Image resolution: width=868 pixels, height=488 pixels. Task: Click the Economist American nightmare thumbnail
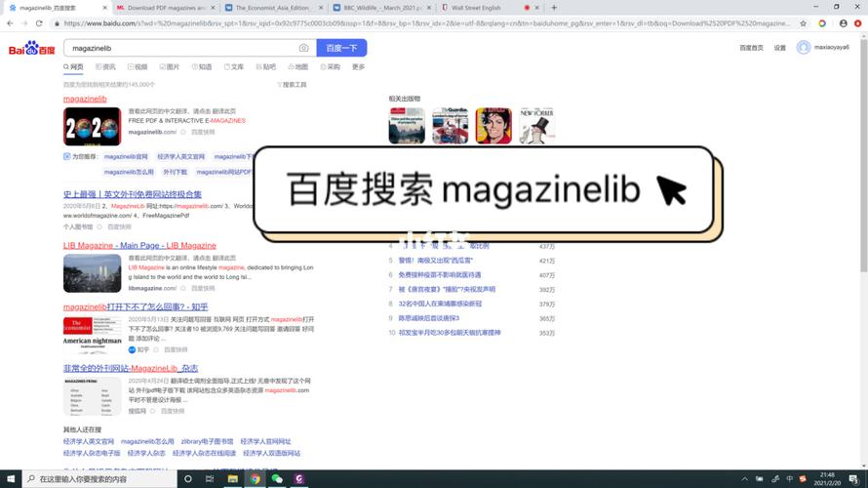92,335
